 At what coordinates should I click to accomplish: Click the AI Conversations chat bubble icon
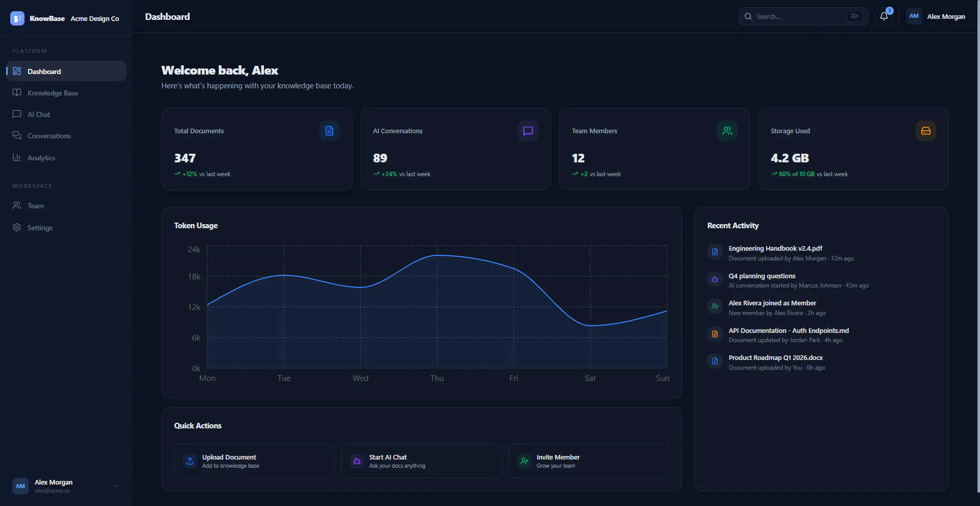click(528, 131)
